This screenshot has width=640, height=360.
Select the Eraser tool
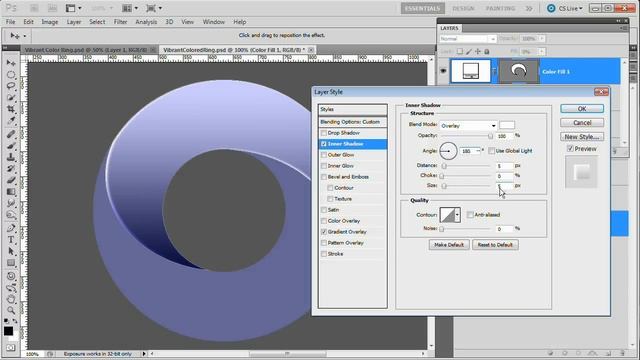point(11,180)
